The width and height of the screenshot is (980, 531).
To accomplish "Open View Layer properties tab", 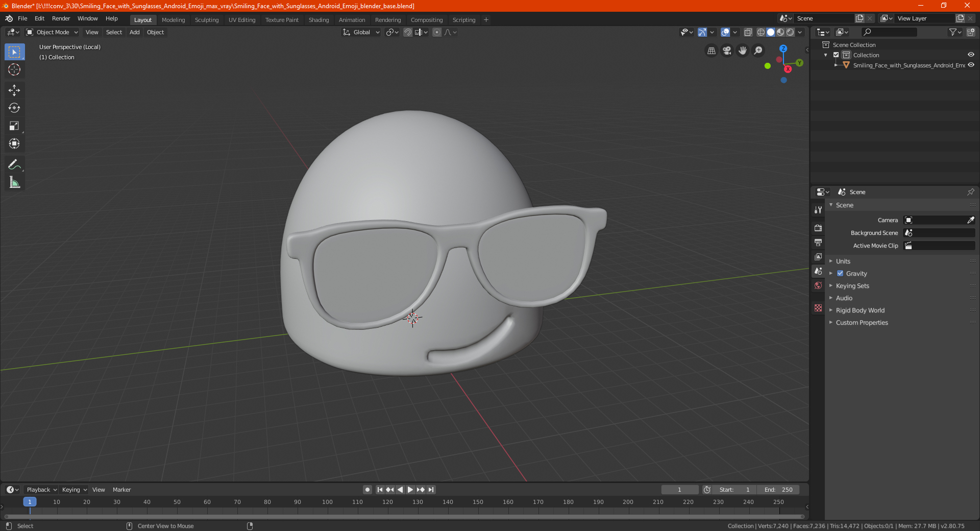I will [818, 256].
